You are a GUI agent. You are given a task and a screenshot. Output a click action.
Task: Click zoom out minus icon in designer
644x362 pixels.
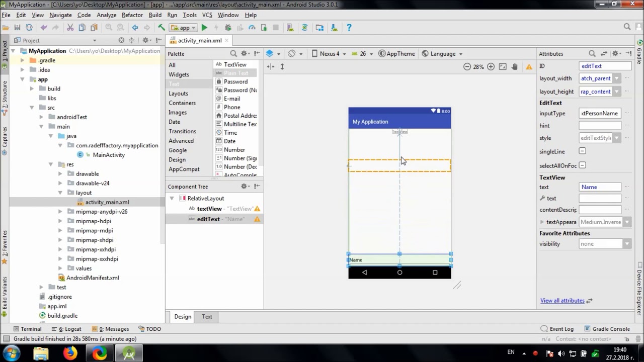(x=467, y=66)
